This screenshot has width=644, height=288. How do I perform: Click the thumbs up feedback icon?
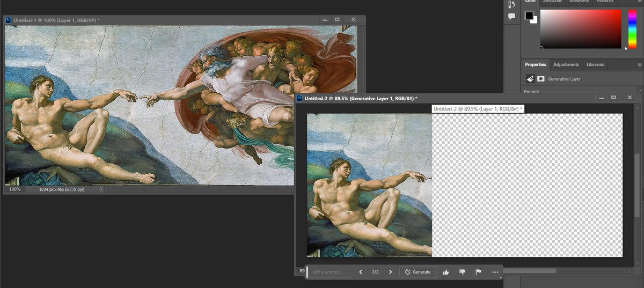point(445,272)
